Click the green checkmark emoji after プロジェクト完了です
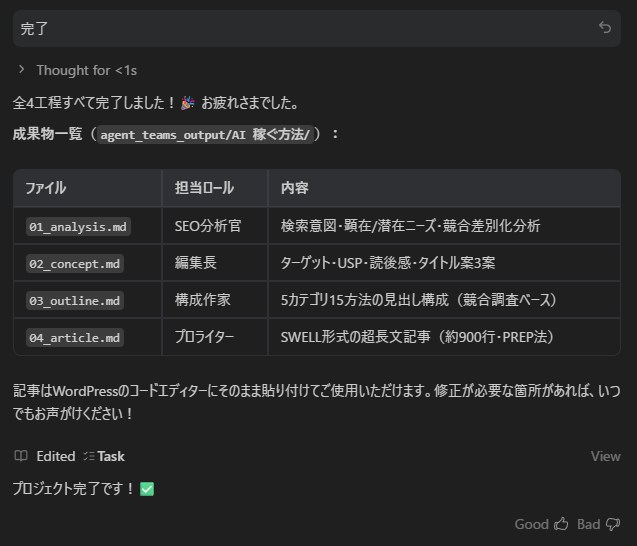The height and width of the screenshot is (546, 637). (147, 489)
